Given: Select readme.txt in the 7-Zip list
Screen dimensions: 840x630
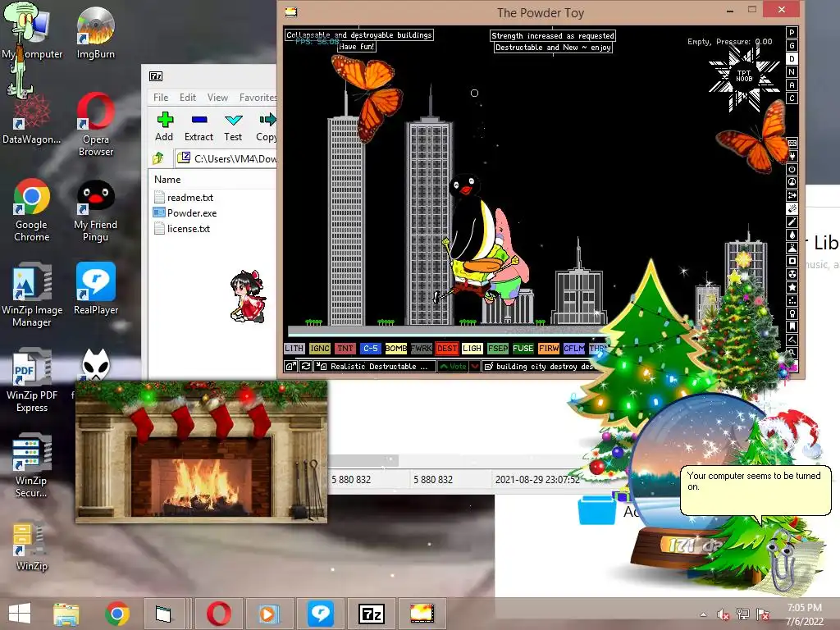Looking at the screenshot, I should 184,198.
